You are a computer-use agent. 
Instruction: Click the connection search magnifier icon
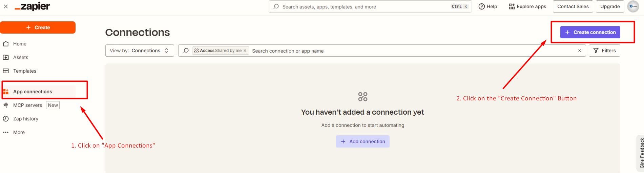pyautogui.click(x=186, y=51)
